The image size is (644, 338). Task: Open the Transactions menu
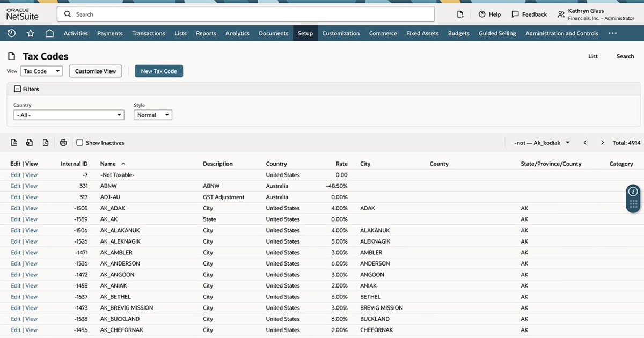pos(149,33)
